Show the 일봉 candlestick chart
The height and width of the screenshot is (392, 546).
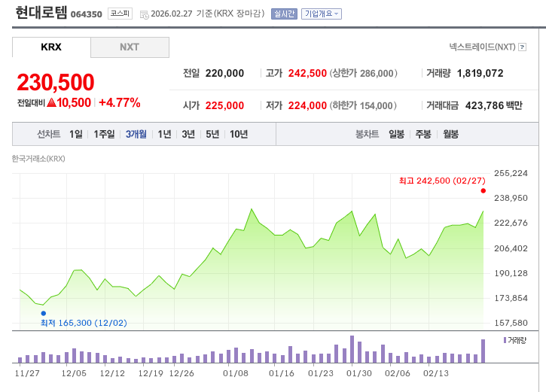[x=396, y=134]
